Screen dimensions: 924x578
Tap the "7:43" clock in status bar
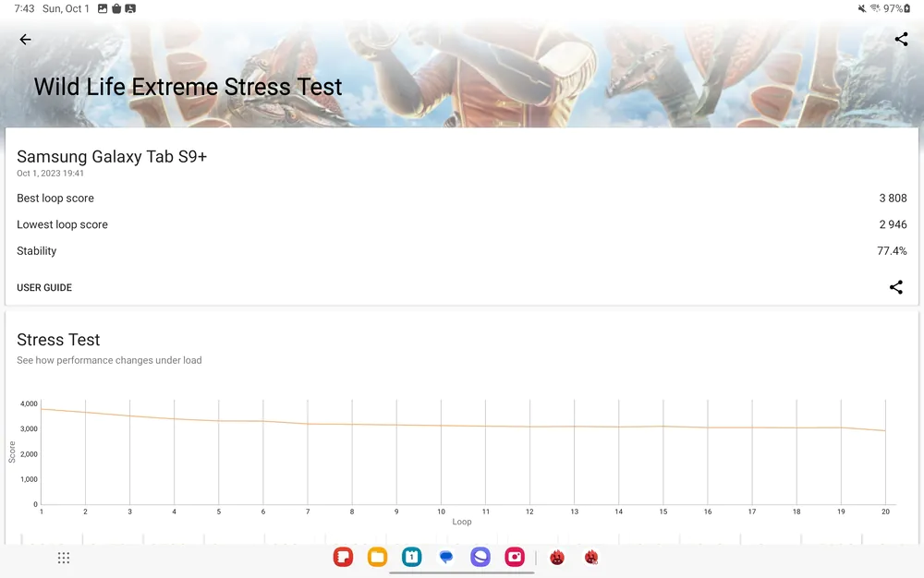point(24,9)
